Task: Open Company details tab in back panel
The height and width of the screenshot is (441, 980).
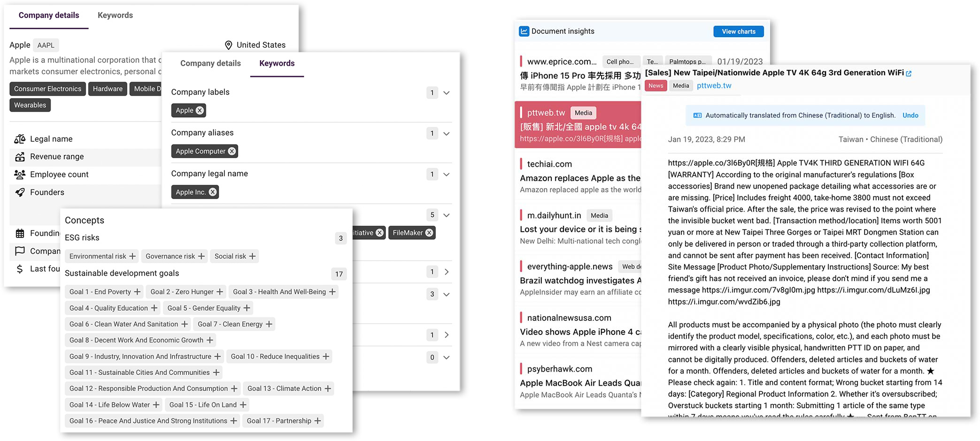Action: (49, 15)
